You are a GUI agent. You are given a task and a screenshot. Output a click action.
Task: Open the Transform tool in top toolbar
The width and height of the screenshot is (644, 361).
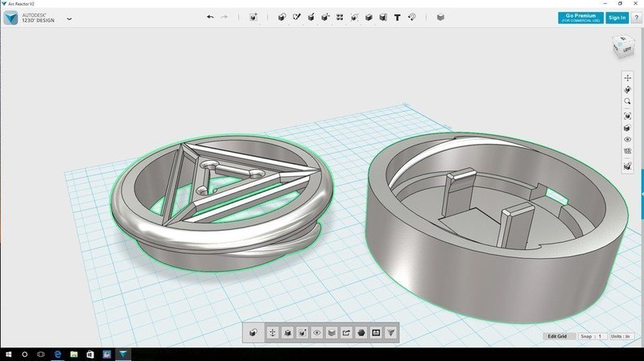click(x=254, y=17)
